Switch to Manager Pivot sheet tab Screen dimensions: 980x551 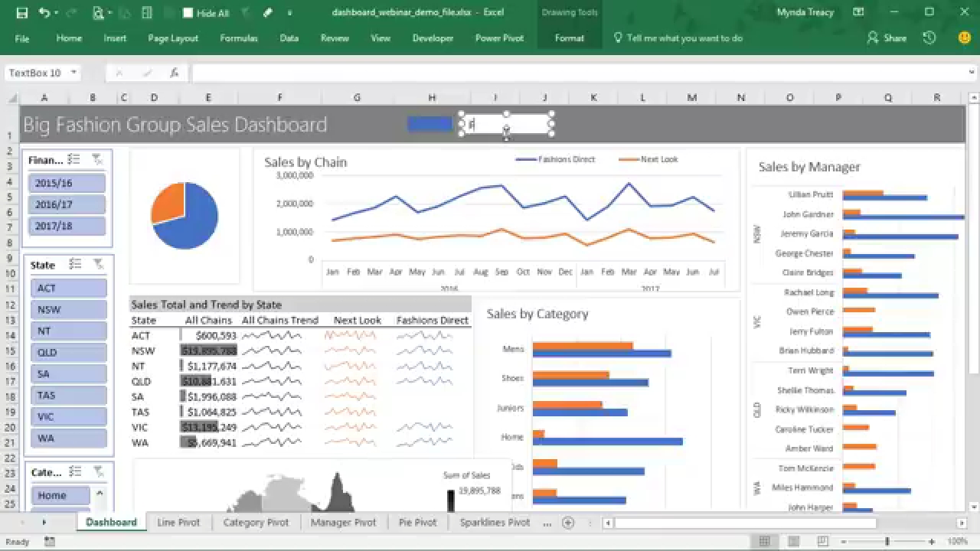[343, 522]
